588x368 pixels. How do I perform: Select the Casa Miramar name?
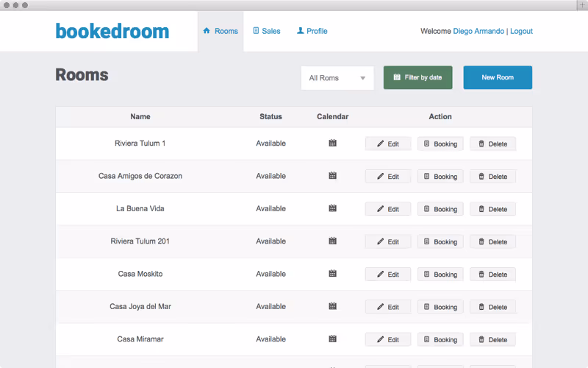click(140, 339)
